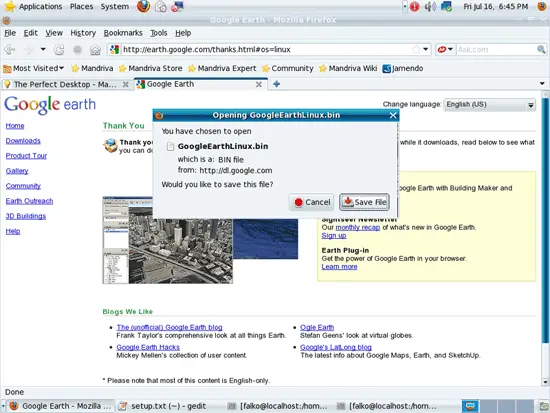Open the Change language dropdown
The height and width of the screenshot is (413, 550).
tap(490, 105)
